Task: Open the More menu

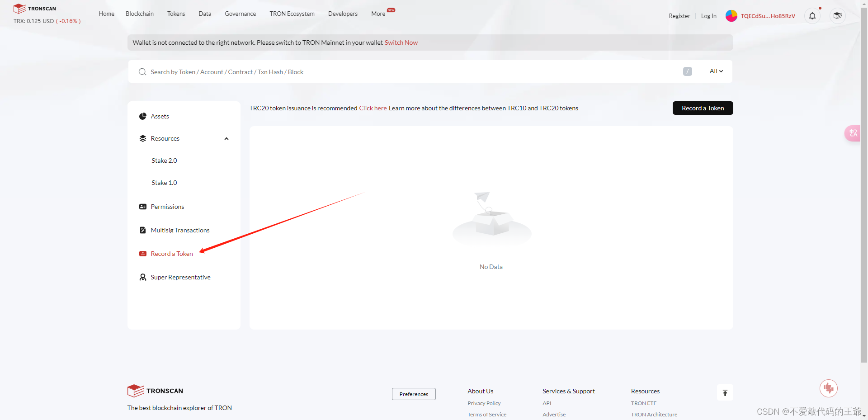Action: pyautogui.click(x=378, y=14)
